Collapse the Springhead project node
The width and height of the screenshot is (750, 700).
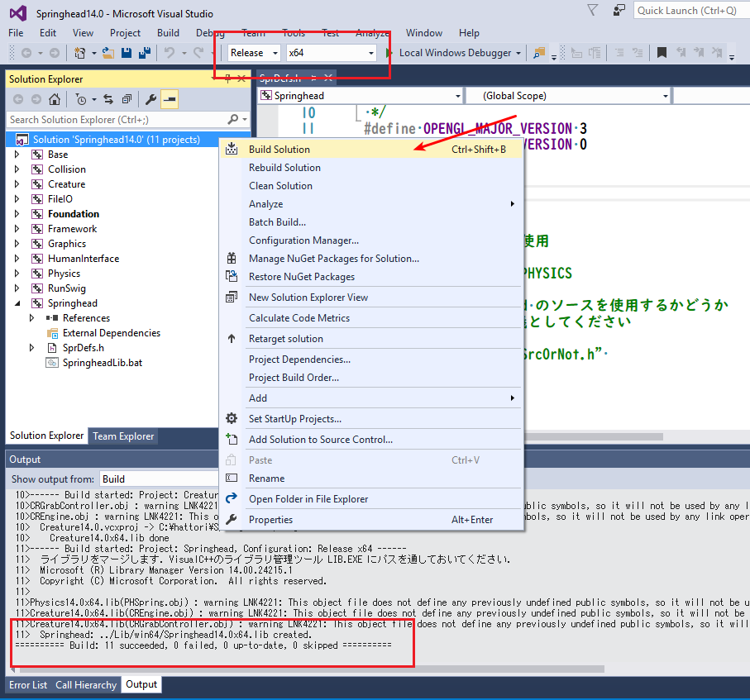[x=17, y=303]
